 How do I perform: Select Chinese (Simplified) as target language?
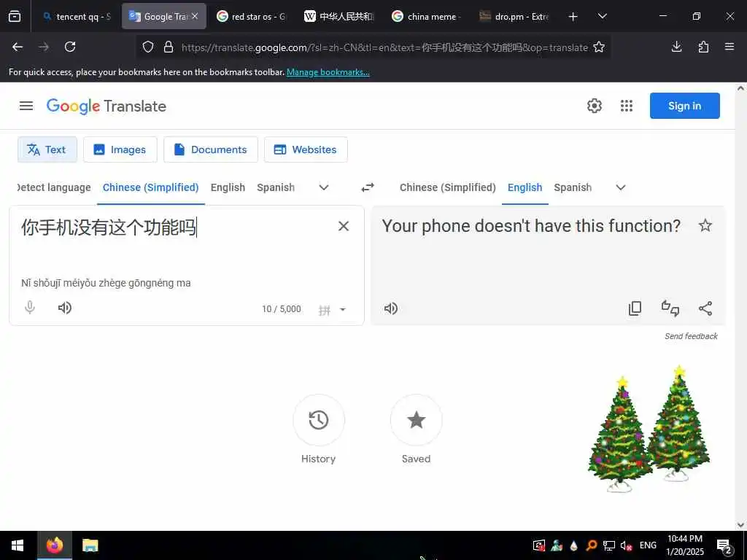pos(448,187)
